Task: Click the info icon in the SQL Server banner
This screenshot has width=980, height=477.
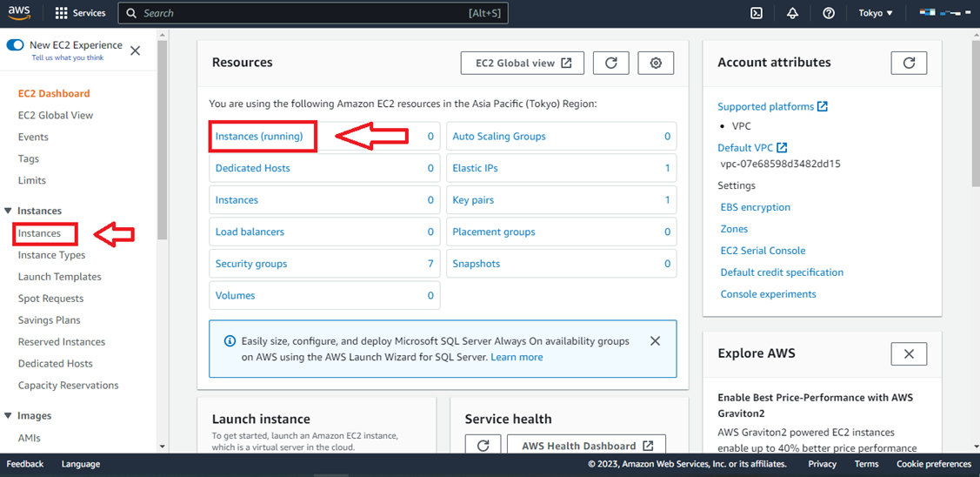Action: [x=230, y=341]
